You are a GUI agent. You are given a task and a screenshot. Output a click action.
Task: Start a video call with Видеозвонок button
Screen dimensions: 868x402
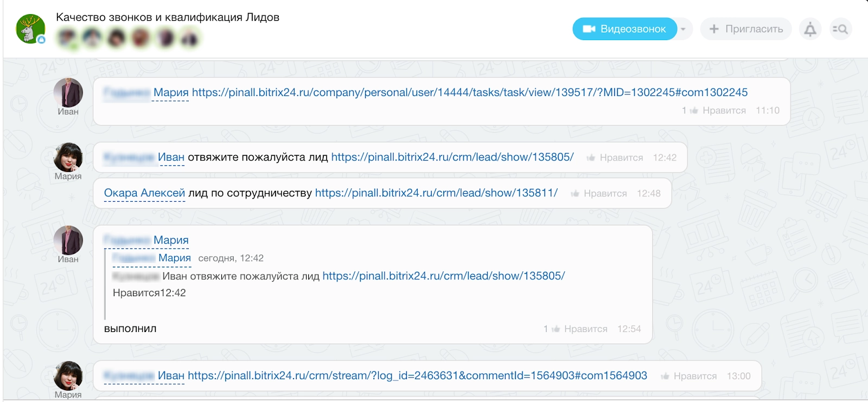pos(624,29)
